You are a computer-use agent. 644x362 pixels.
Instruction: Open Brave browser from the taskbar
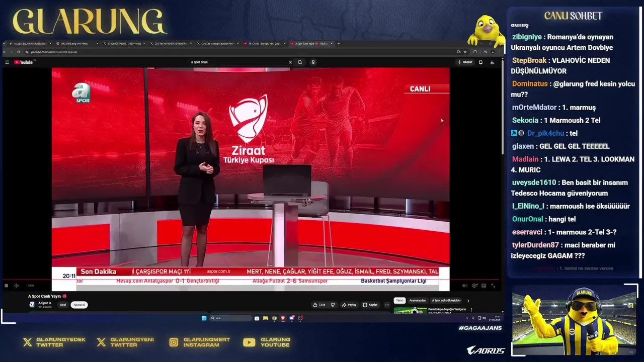pos(283,318)
